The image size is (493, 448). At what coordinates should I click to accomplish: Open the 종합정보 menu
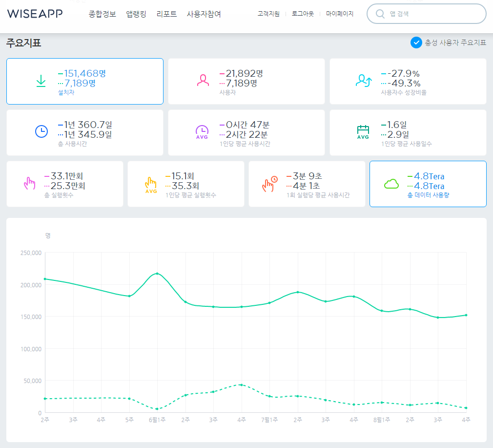pos(102,14)
